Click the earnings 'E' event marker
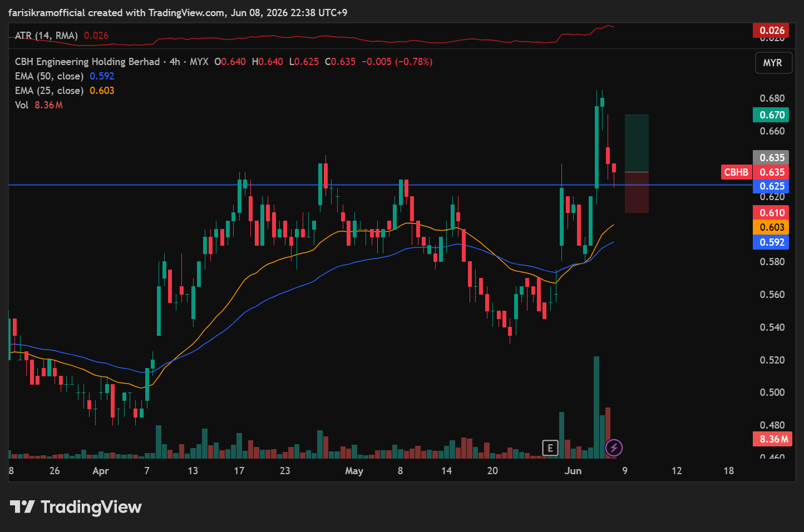804x532 pixels. pyautogui.click(x=550, y=448)
